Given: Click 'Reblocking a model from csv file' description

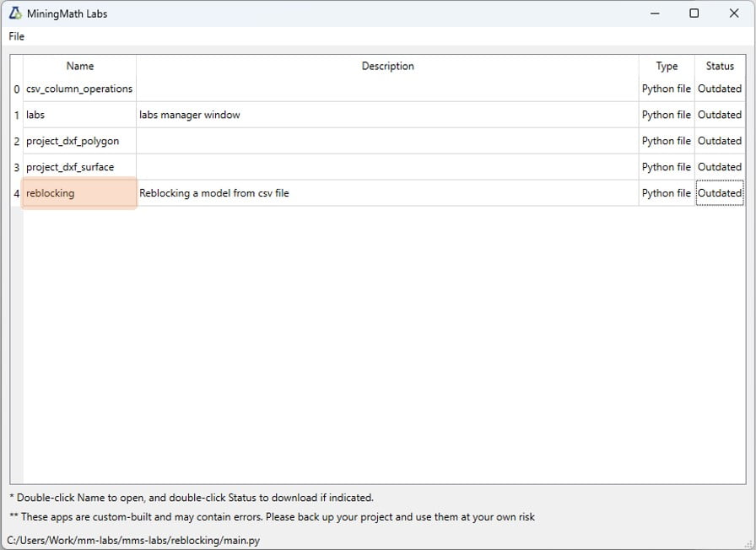Looking at the screenshot, I should tap(214, 193).
